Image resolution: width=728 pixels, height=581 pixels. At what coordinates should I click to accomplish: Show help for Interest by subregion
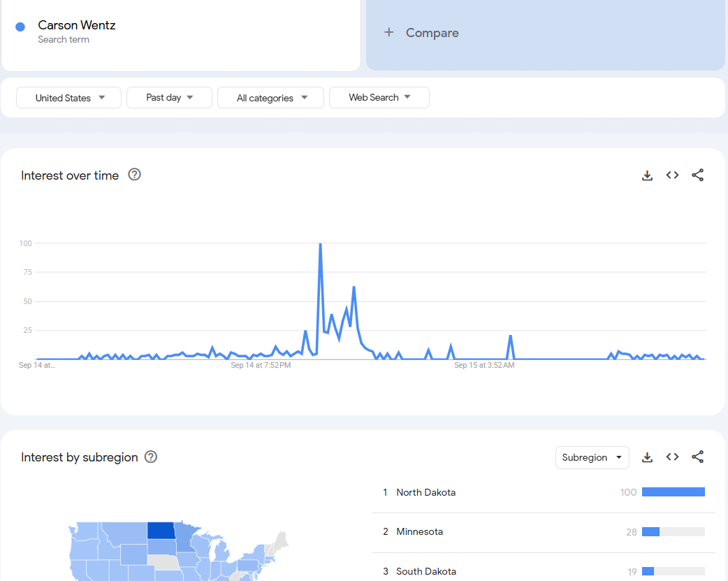151,457
